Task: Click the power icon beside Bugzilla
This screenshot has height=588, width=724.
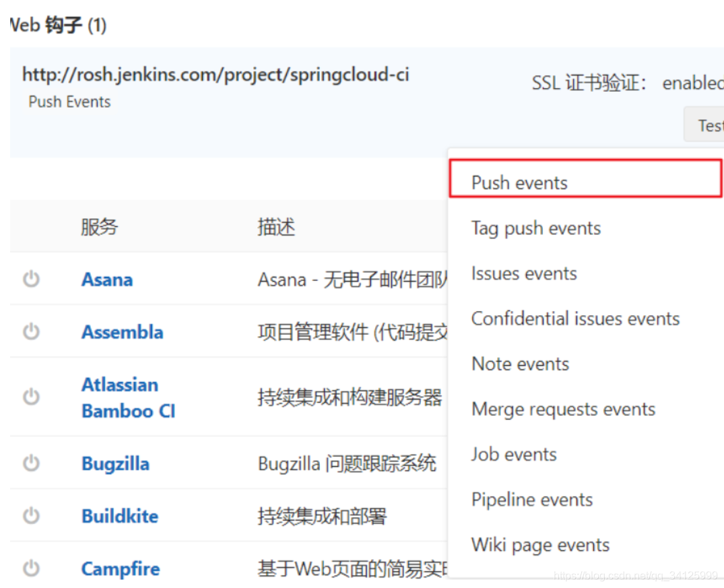Action: coord(31,463)
